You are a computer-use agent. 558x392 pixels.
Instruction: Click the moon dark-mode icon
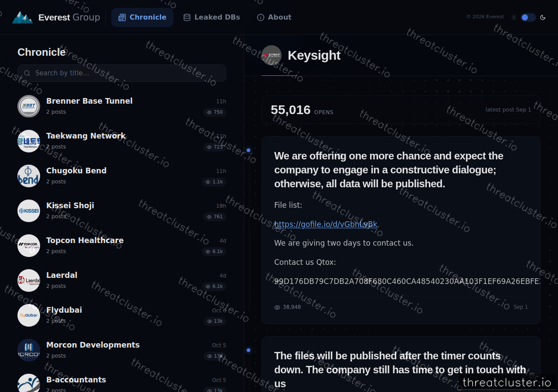click(x=543, y=17)
